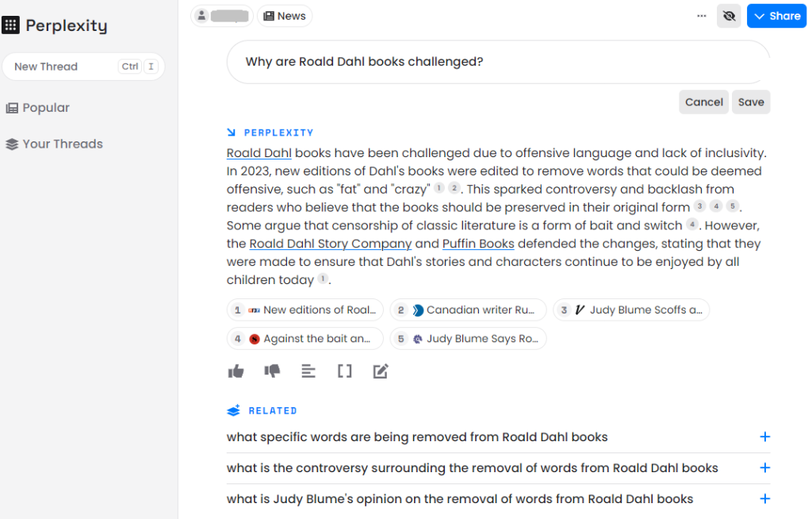
Task: Click the Cancel button
Action: point(703,102)
